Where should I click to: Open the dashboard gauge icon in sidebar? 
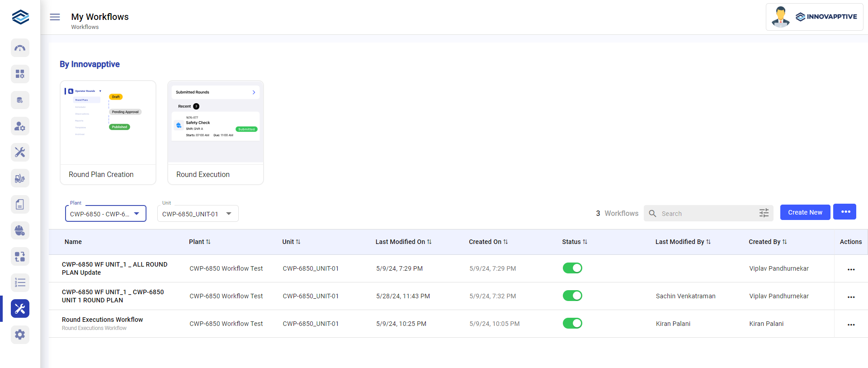click(x=20, y=48)
